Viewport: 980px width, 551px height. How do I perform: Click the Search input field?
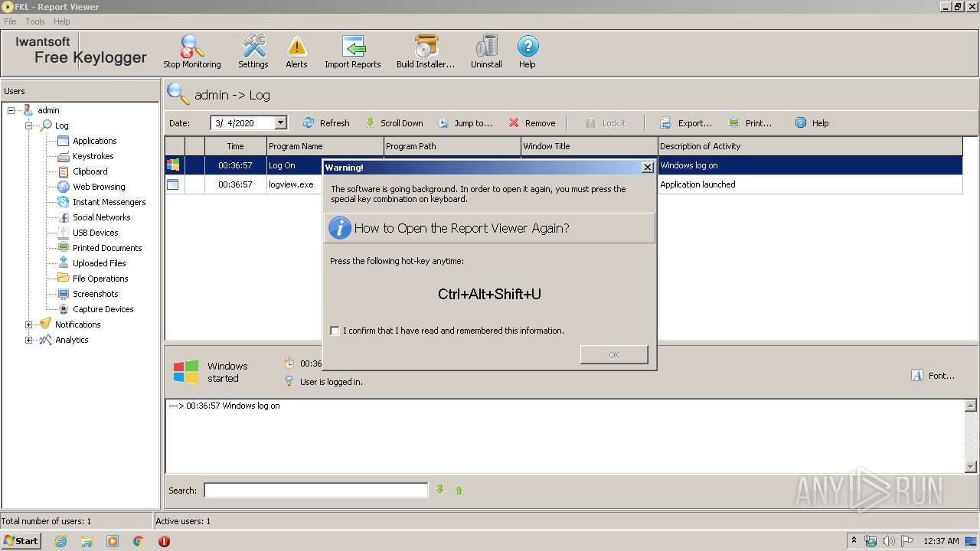(x=315, y=490)
